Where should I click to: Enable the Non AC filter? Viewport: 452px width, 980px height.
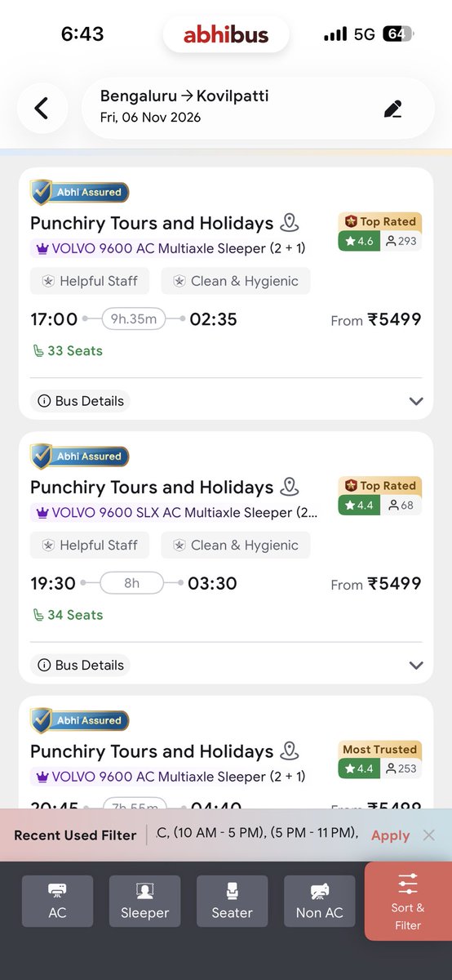[x=319, y=901]
